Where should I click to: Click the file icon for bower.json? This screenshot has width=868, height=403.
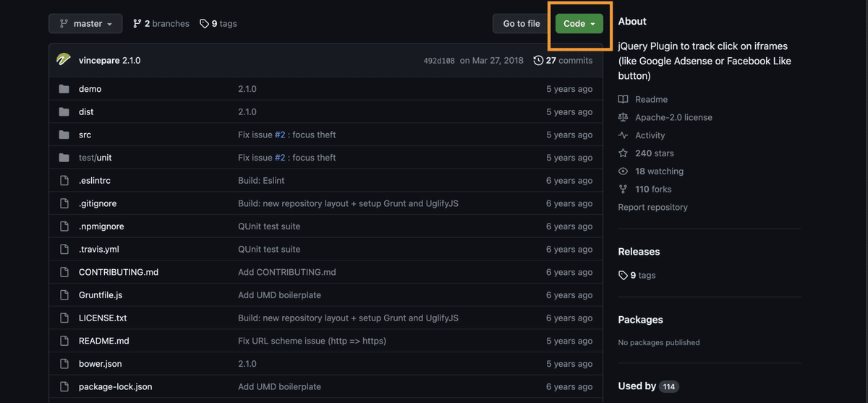[x=64, y=364]
